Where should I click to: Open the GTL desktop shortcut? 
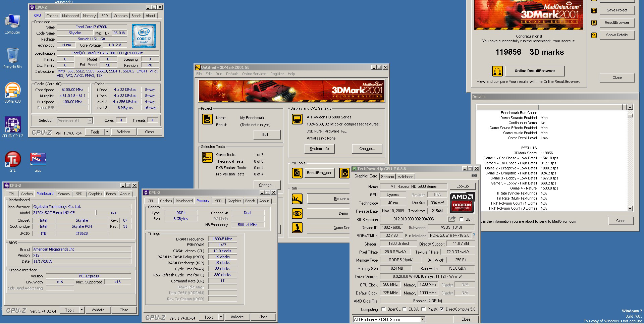pyautogui.click(x=12, y=162)
